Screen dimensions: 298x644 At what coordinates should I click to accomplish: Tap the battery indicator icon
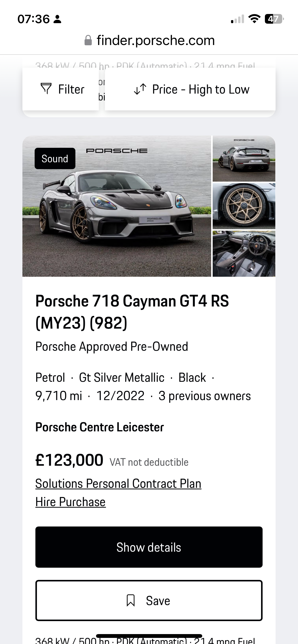coord(274,19)
